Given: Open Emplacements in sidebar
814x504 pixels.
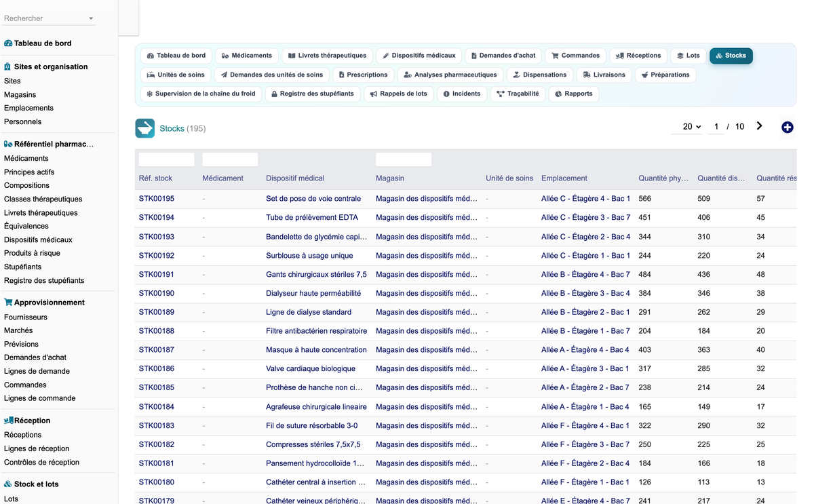Looking at the screenshot, I should pos(28,108).
